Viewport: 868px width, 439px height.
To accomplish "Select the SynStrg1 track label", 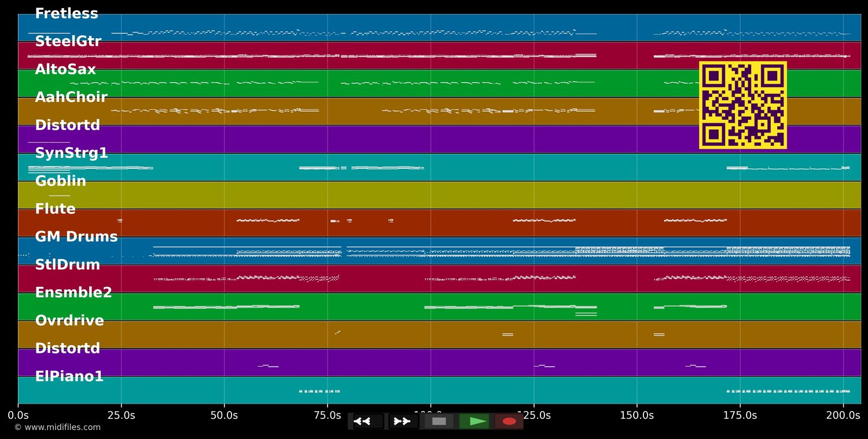I will (71, 153).
